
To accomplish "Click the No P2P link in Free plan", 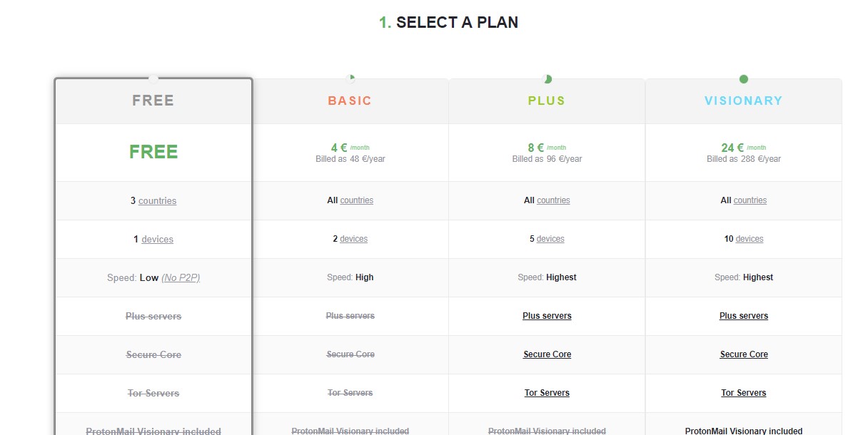I will pos(181,278).
